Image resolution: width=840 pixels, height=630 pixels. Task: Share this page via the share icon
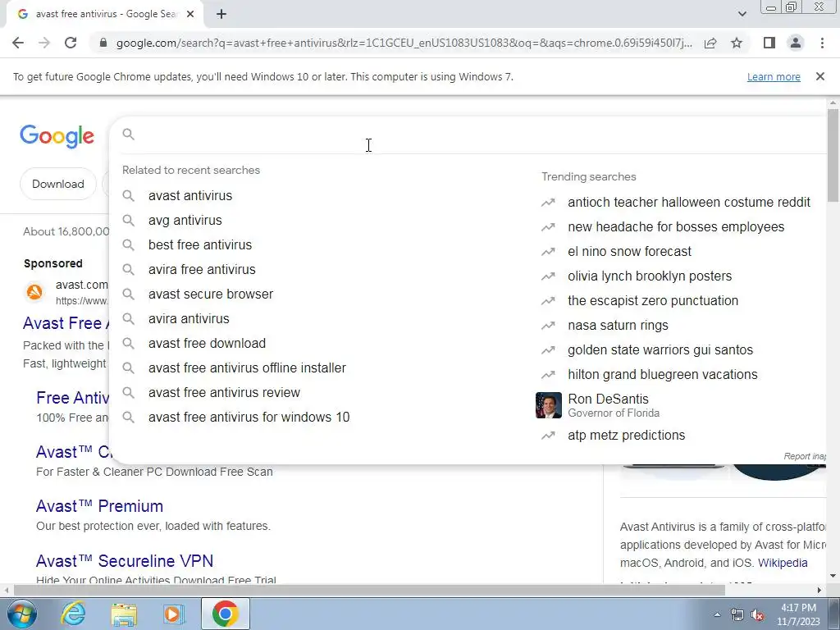[710, 43]
